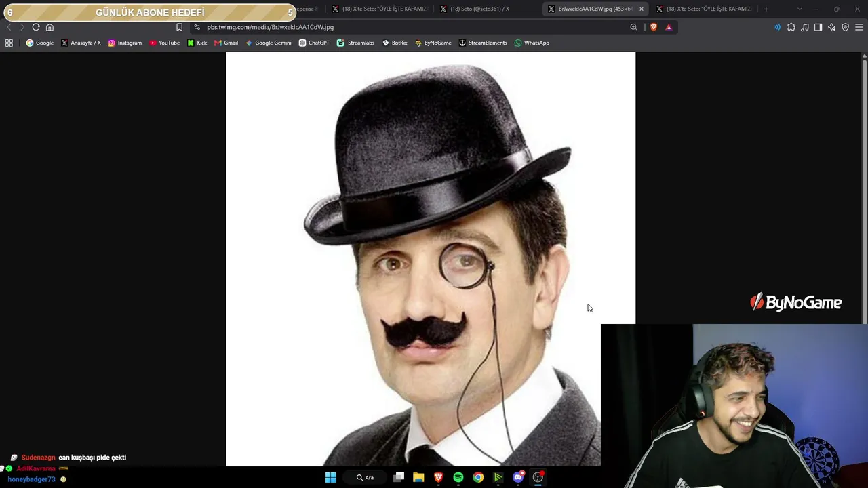Open the apps grid in bookmarks bar
868x488 pixels.
click(9, 43)
